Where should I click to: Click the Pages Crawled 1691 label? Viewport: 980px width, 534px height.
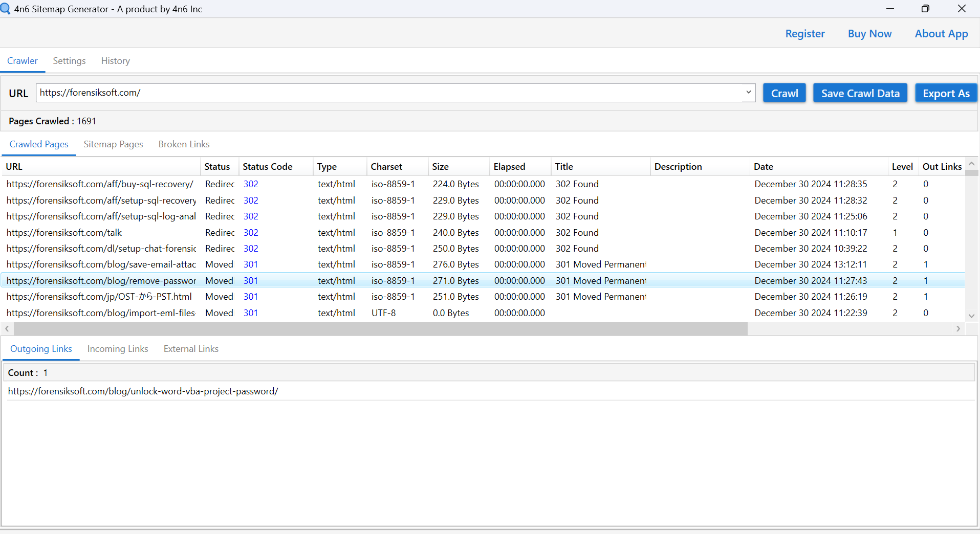[x=52, y=121]
